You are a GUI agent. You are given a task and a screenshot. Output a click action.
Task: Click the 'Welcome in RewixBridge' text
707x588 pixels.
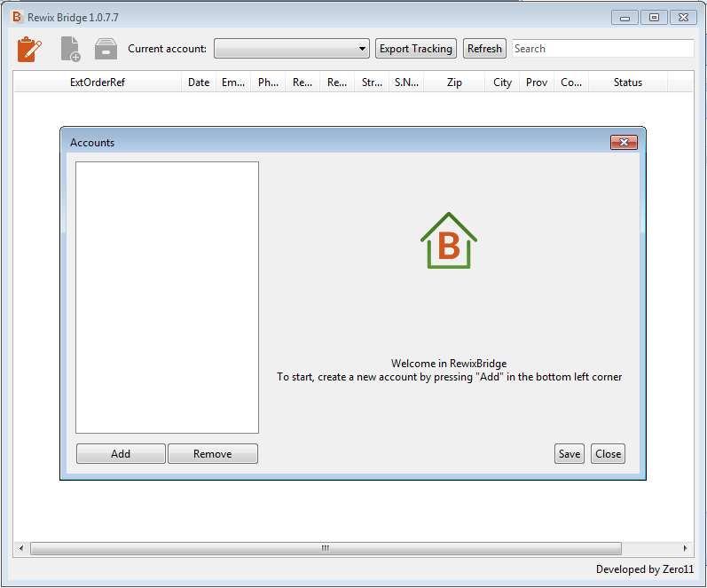449,364
